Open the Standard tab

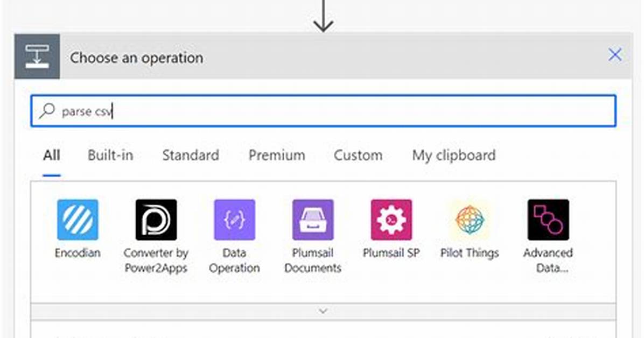coord(191,156)
